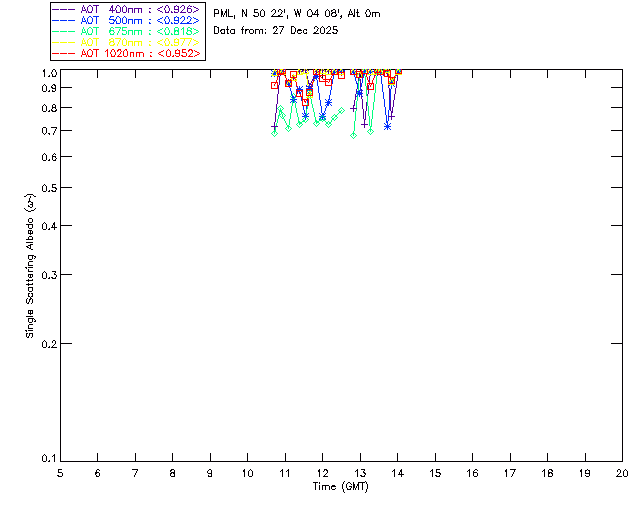Select the legend entry 'AOT 1020nm : <0.952>'
This screenshot has height=512, width=640.
point(126,53)
